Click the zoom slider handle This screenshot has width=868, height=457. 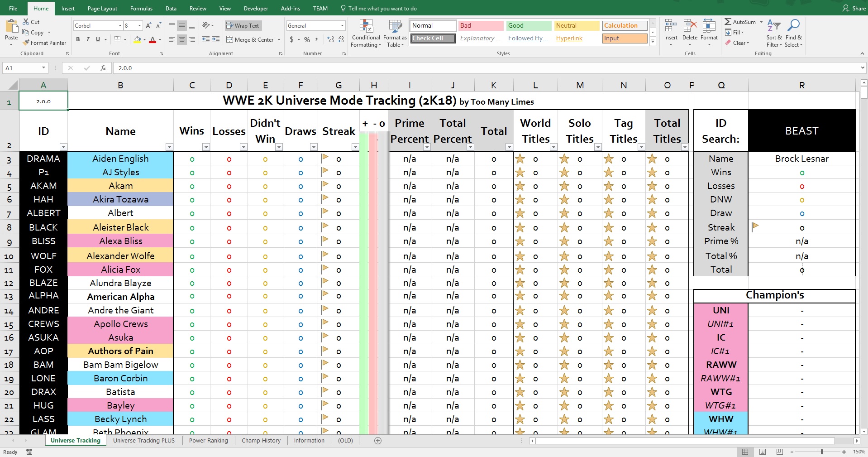point(822,452)
